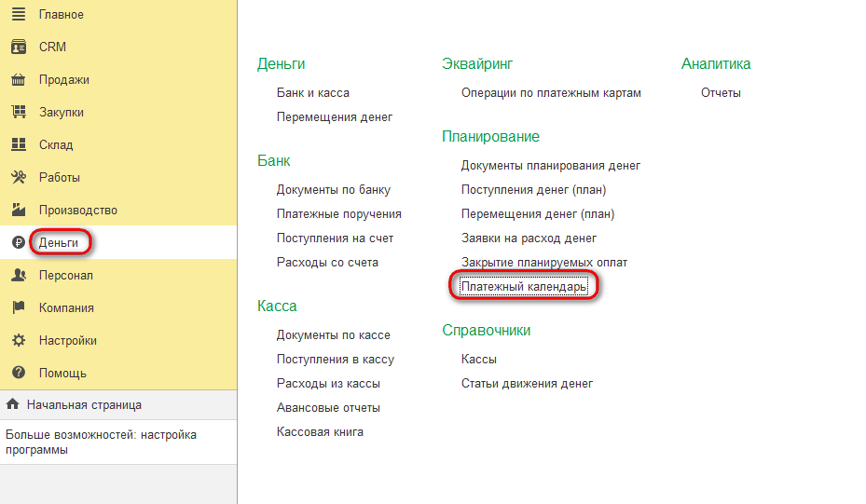Open the Персонал section
866x504 pixels.
pyautogui.click(x=66, y=276)
